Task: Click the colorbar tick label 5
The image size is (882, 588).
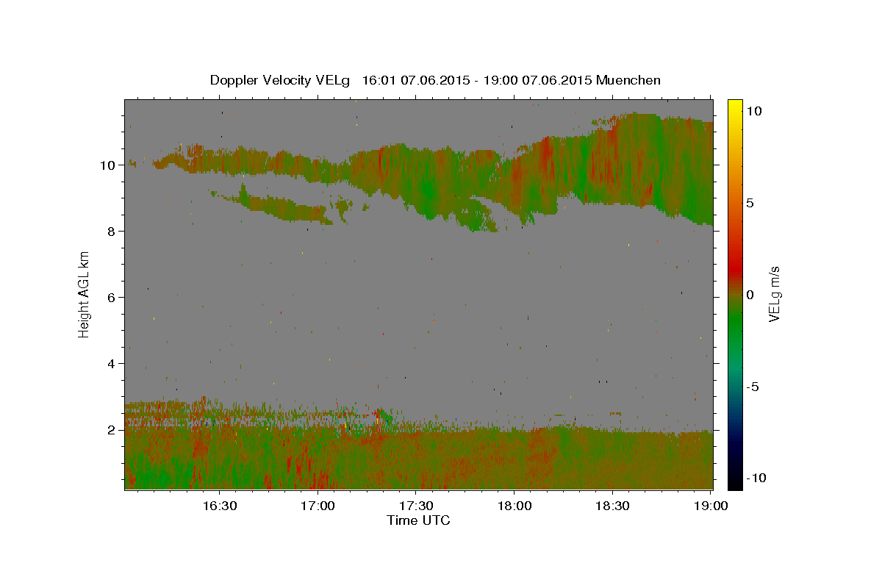Action: click(749, 203)
